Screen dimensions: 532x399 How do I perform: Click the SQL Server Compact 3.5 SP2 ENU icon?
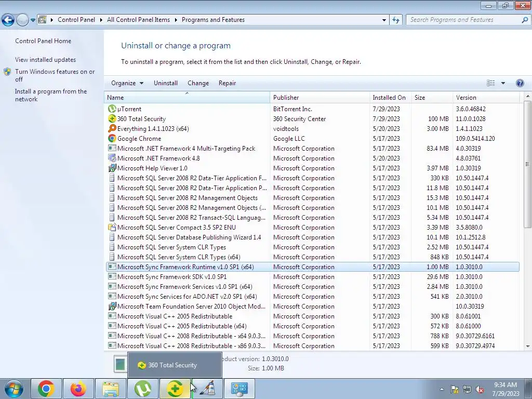click(112, 228)
